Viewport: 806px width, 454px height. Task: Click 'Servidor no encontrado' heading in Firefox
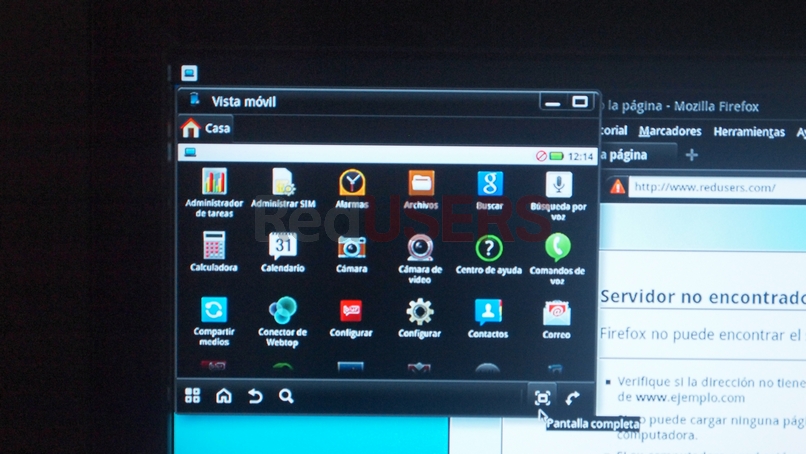click(703, 297)
